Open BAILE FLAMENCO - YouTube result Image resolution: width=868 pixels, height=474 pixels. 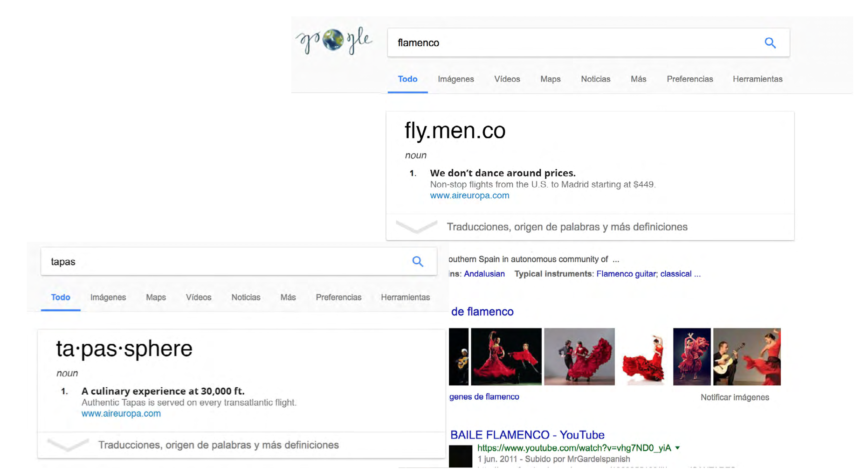[x=527, y=435]
